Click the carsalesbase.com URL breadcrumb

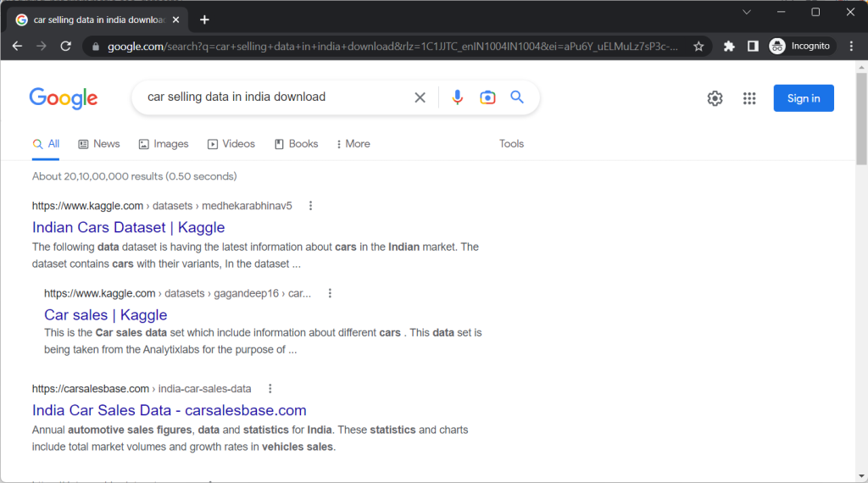(x=142, y=389)
